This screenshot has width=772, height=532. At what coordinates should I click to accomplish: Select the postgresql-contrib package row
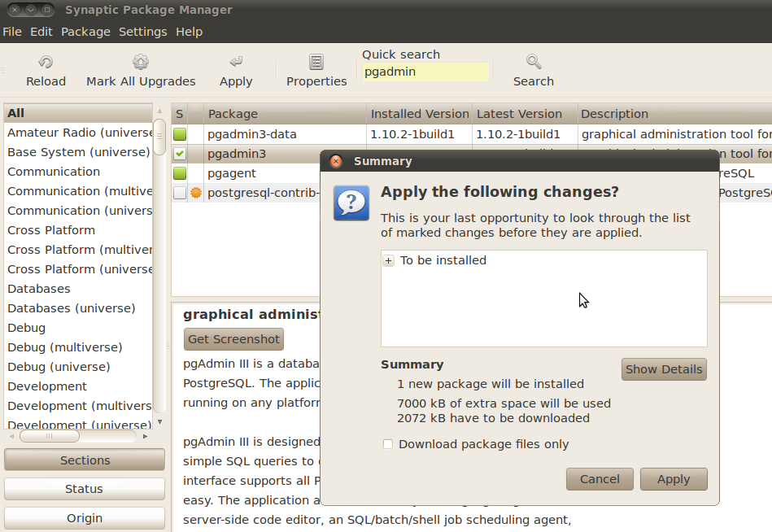tap(246, 193)
